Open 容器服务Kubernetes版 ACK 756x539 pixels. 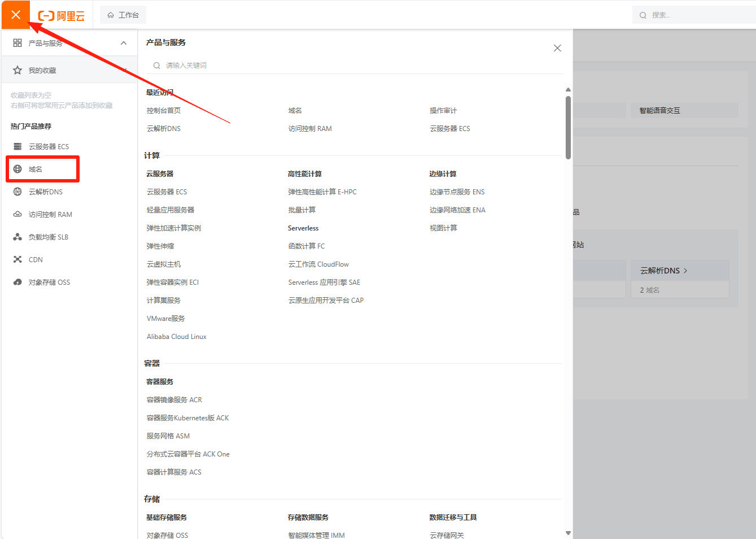coord(188,418)
